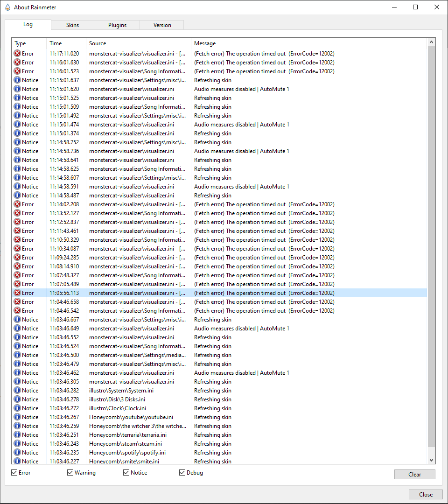This screenshot has height=504, width=448.
Task: Switch to the Version tab
Action: tap(161, 25)
